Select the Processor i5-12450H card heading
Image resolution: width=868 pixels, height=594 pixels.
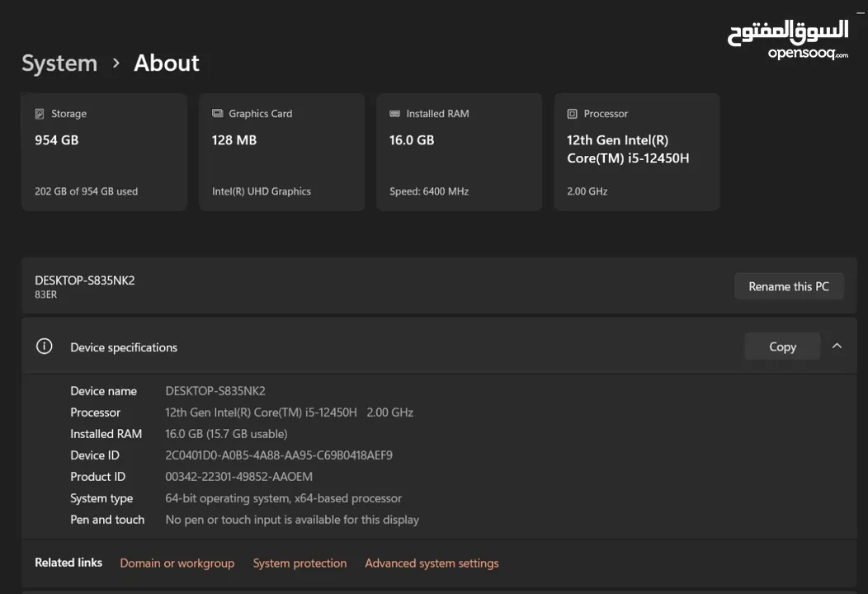coord(628,149)
